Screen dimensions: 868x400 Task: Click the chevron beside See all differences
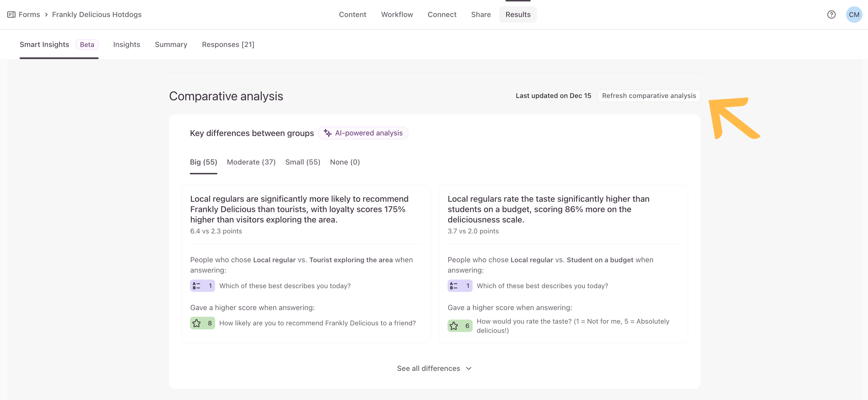pos(469,368)
